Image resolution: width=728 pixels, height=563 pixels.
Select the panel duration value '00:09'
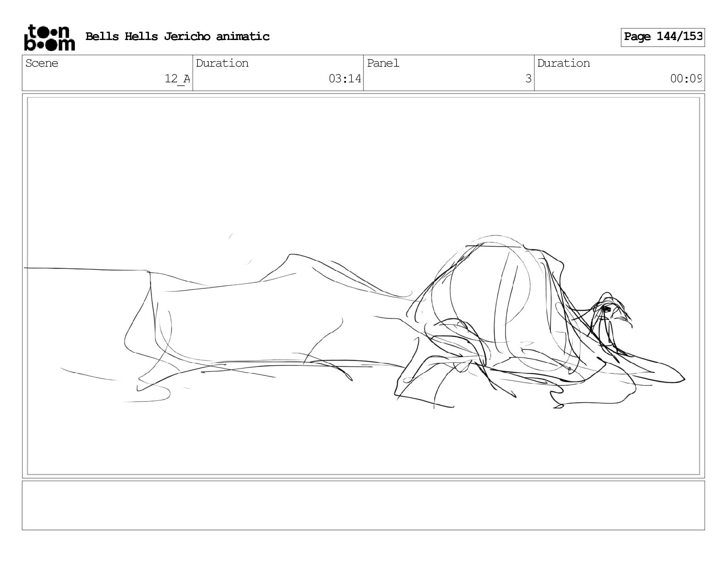point(686,79)
